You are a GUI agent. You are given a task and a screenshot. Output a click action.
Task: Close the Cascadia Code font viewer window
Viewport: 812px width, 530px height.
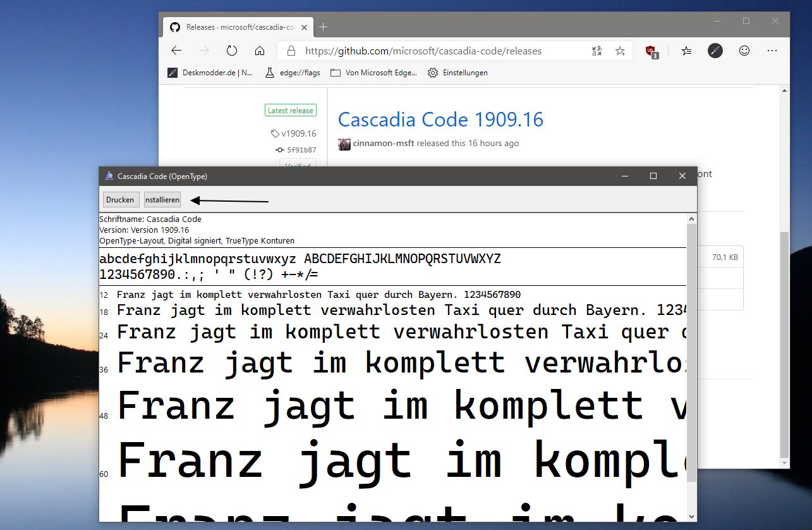tap(682, 176)
